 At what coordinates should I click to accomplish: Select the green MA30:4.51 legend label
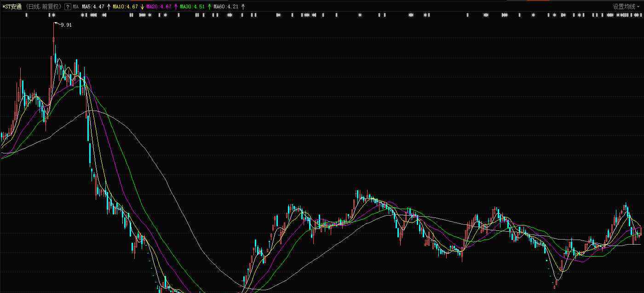[192, 7]
